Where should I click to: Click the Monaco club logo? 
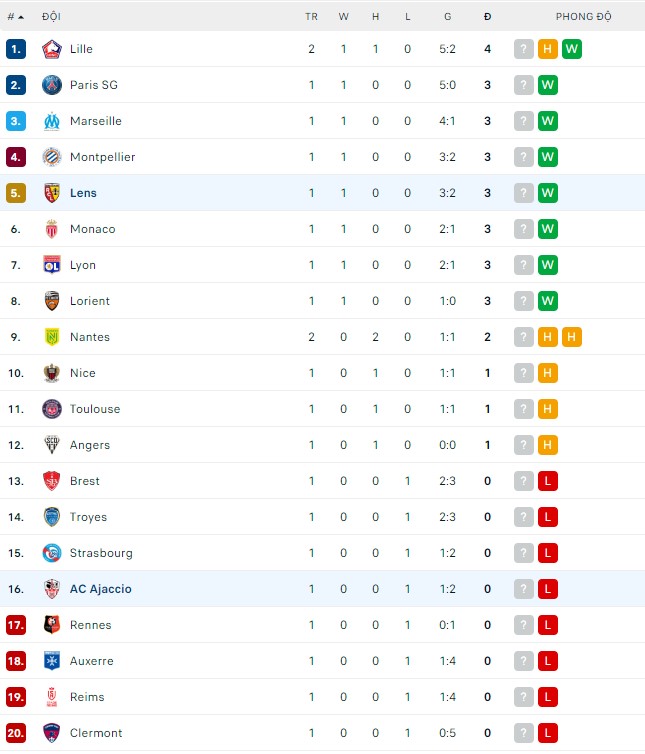pos(52,229)
